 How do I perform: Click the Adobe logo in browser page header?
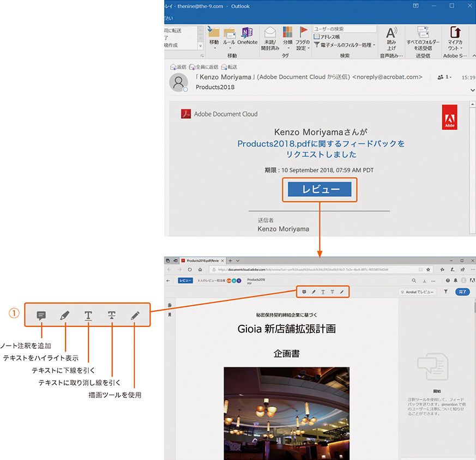472,281
